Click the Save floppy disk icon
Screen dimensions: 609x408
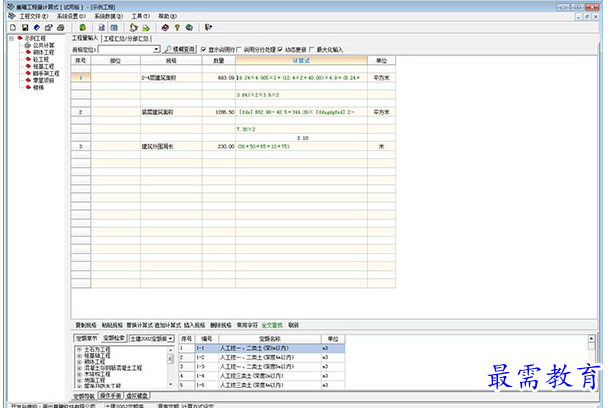coord(25,28)
